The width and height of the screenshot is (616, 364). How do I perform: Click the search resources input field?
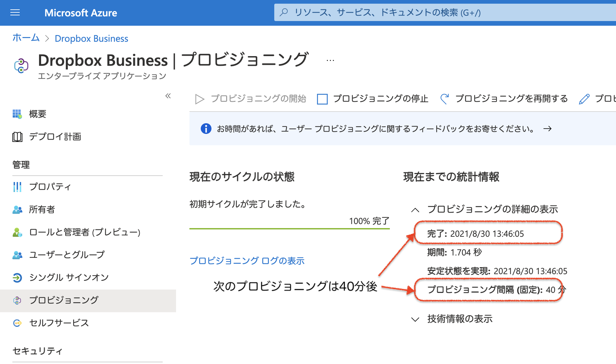(445, 12)
